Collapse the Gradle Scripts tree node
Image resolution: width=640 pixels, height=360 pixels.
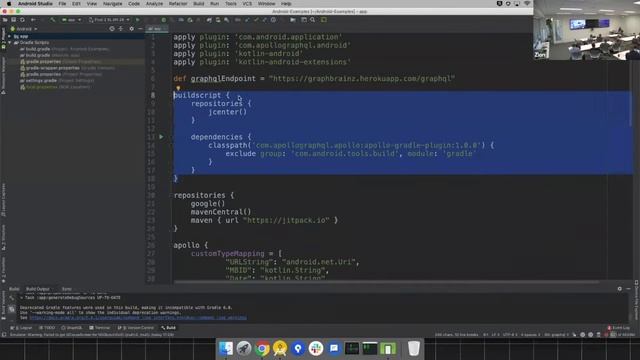[10, 42]
